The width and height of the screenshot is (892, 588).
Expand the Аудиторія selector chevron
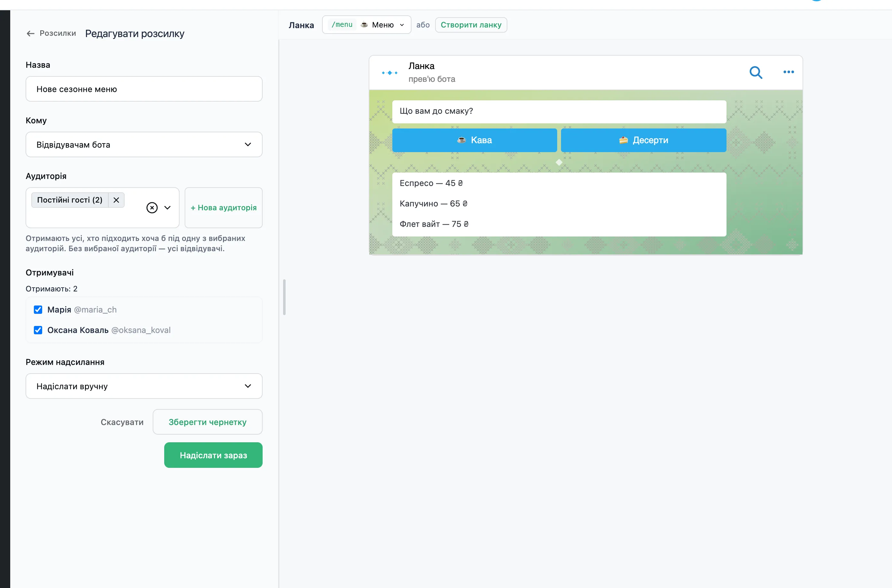coord(167,208)
